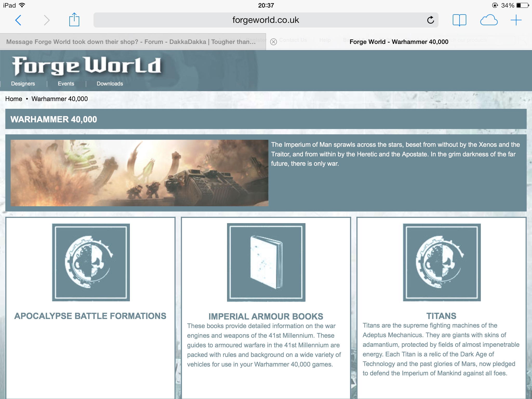Tap the 20:37 clock in status bar
Image resolution: width=532 pixels, height=399 pixels.
point(266,5)
